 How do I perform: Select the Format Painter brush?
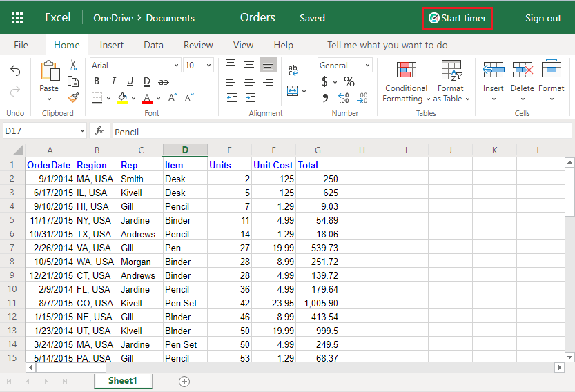(73, 97)
